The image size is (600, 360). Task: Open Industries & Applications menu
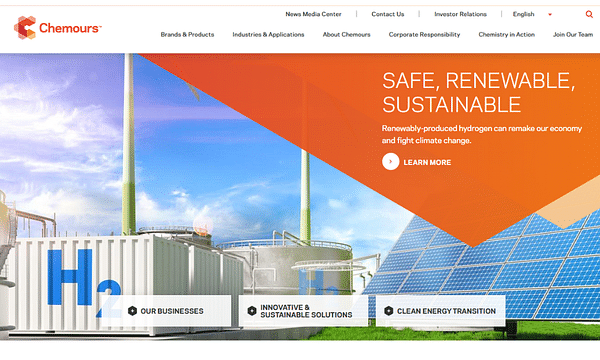(268, 34)
